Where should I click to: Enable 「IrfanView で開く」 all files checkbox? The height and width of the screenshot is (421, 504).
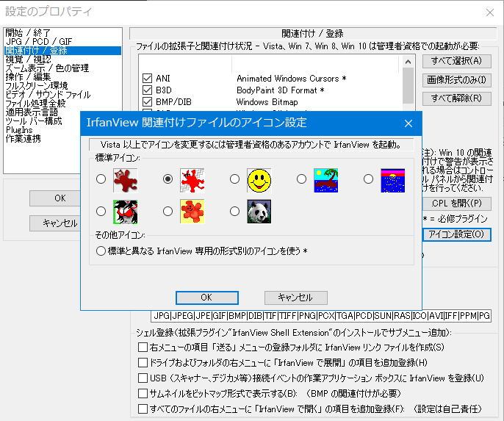click(143, 409)
